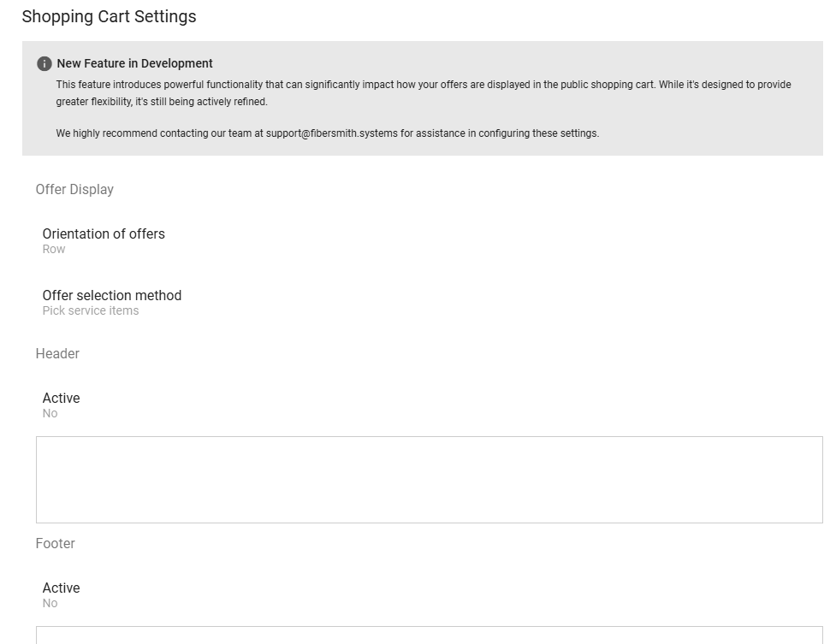
Task: Open the Offer selection method setting
Action: tap(112, 296)
